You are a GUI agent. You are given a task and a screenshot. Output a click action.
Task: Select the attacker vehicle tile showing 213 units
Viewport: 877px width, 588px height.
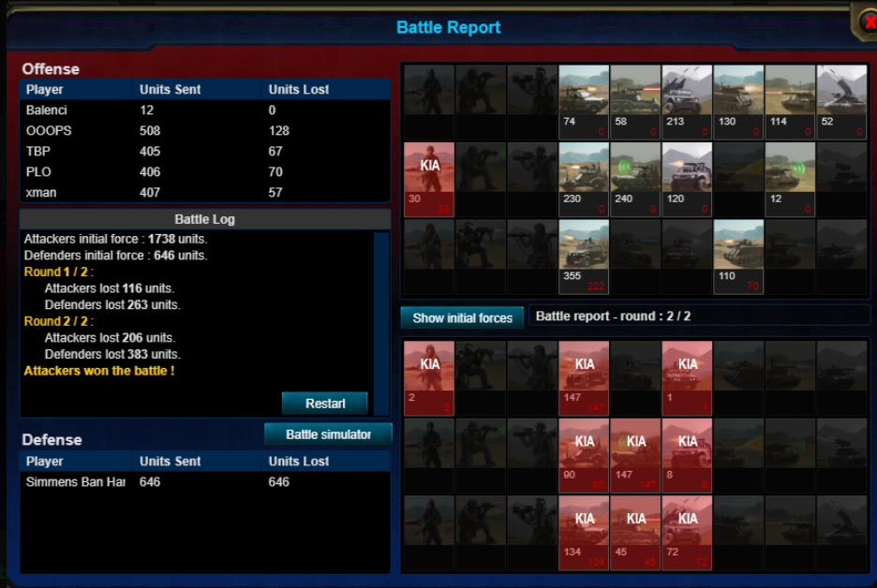click(687, 102)
